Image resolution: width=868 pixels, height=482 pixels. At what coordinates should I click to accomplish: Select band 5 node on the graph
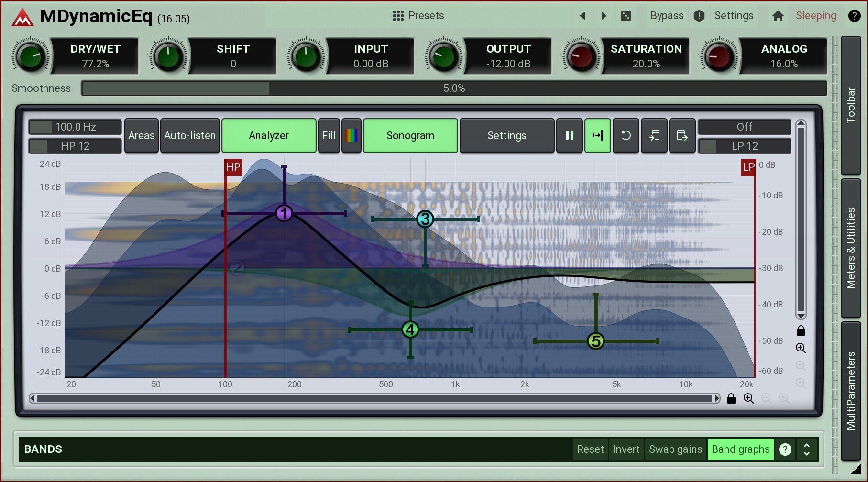point(595,341)
